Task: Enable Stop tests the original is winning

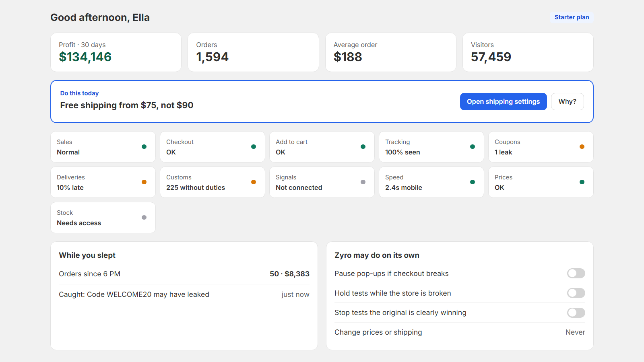Action: click(576, 313)
